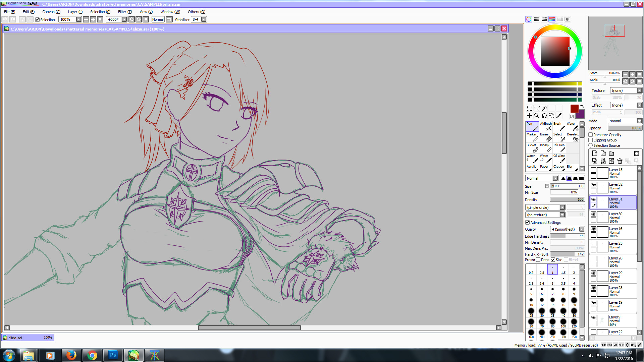Select the AirBrush tool

pyautogui.click(x=545, y=127)
